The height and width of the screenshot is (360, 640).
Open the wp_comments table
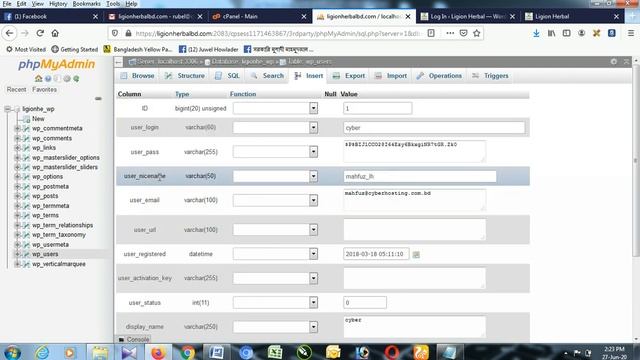coord(52,138)
